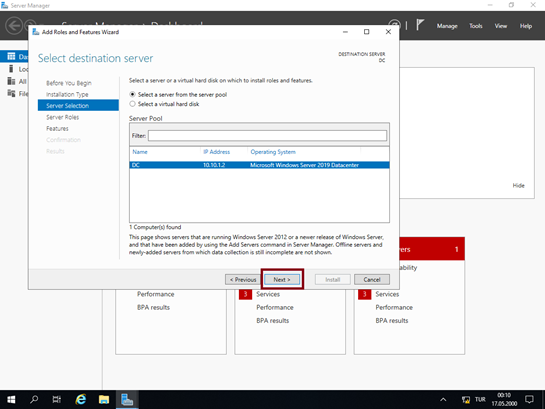Open the Action Center notification icon

529,400
